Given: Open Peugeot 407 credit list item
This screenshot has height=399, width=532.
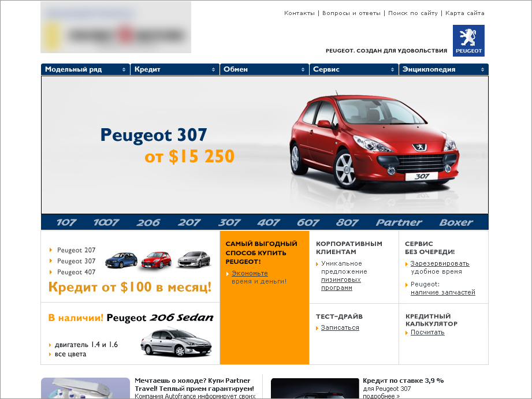Looking at the screenshot, I should click(x=76, y=272).
